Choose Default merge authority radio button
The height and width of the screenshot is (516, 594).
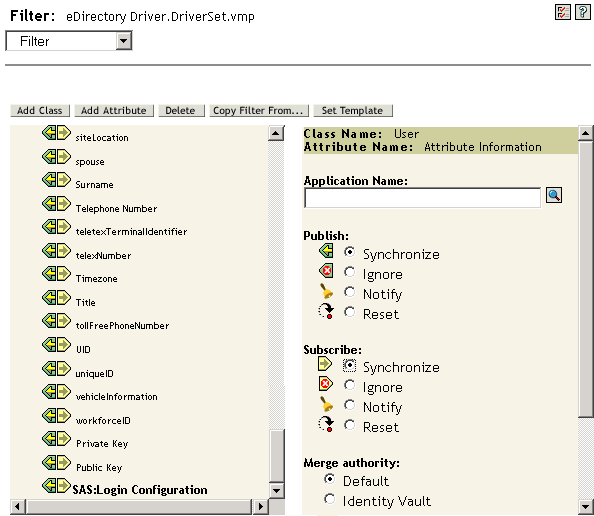click(330, 479)
